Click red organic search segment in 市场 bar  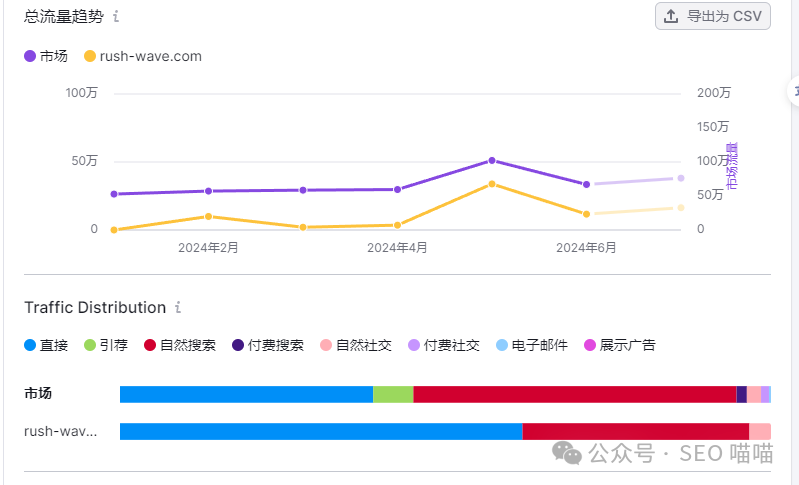coord(574,394)
